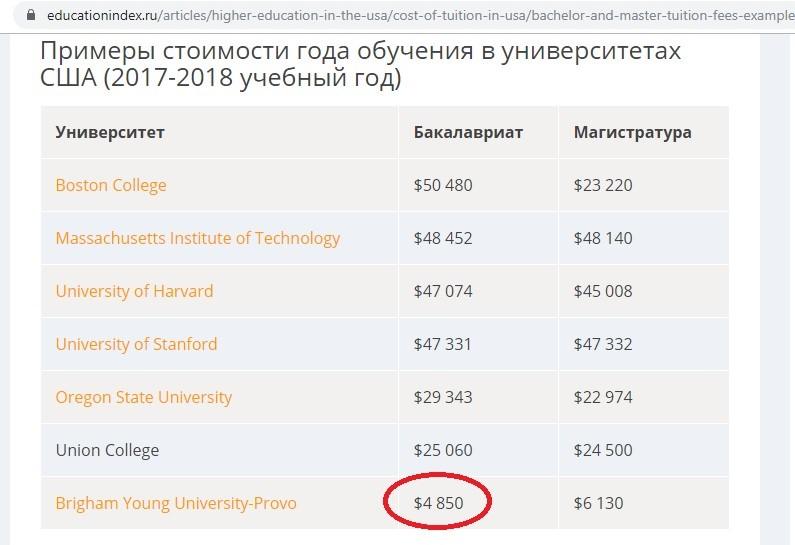Click the Harvard bachelor price $47 074
The height and width of the screenshot is (545, 795).
click(x=443, y=291)
